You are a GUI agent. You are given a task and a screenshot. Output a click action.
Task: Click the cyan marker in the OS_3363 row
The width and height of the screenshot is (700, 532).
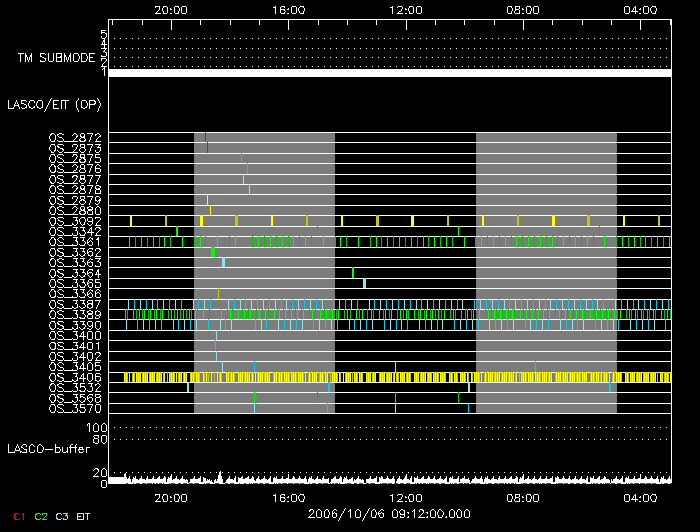coord(223,262)
